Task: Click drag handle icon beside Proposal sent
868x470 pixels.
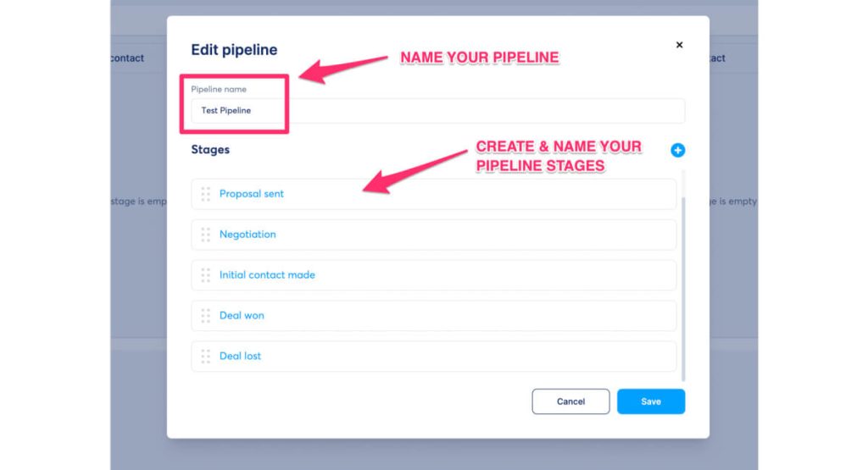Action: point(205,194)
